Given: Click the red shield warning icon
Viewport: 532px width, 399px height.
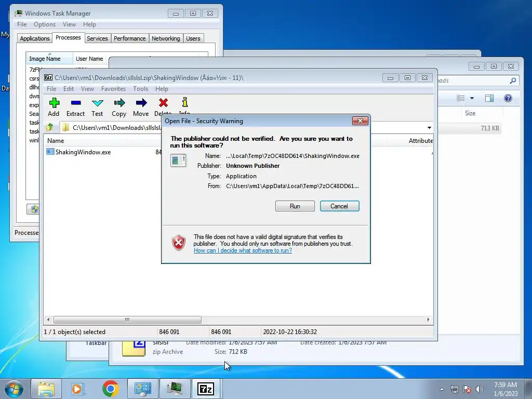Looking at the screenshot, I should coord(179,243).
